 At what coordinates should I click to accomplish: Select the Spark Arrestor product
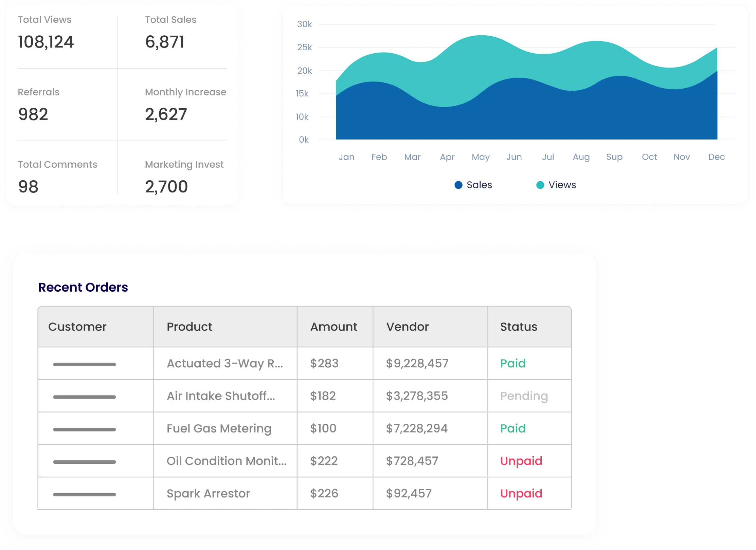tap(208, 494)
